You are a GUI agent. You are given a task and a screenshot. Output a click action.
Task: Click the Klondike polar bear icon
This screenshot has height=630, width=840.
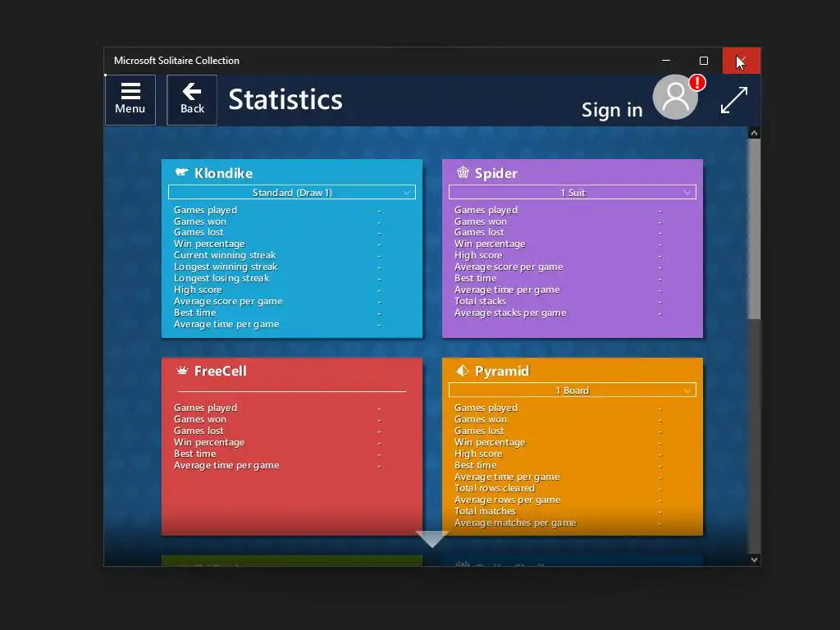point(181,172)
